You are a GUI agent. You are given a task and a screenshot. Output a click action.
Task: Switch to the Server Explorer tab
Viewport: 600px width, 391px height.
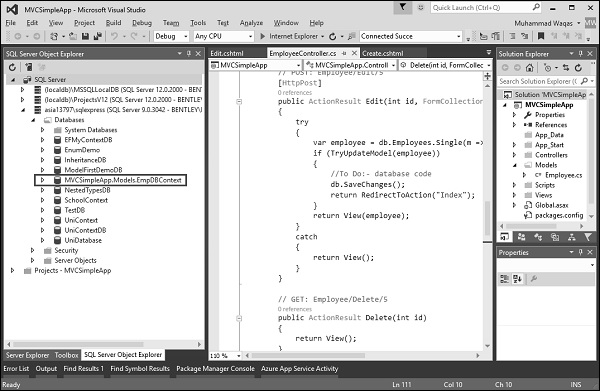28,355
